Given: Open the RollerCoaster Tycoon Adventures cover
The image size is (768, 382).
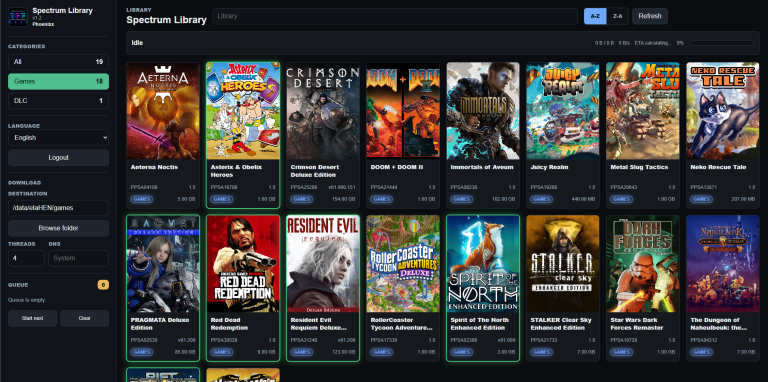Looking at the screenshot, I should click(403, 264).
